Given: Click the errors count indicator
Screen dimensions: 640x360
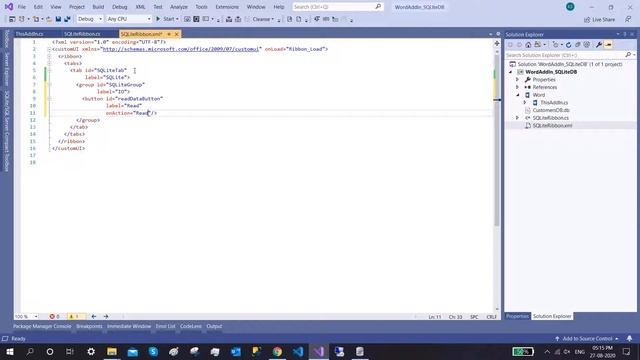Looking at the screenshot, I should 55,316.
